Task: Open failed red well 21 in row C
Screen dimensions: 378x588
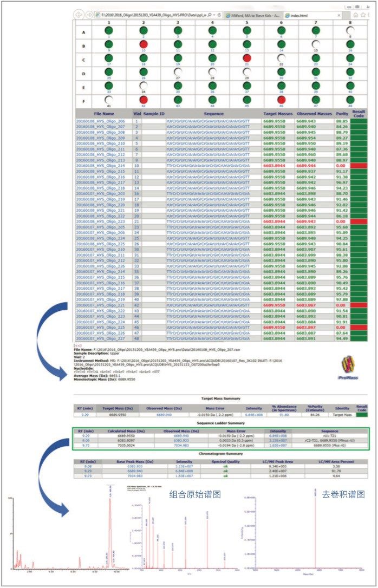Action: (x=247, y=58)
